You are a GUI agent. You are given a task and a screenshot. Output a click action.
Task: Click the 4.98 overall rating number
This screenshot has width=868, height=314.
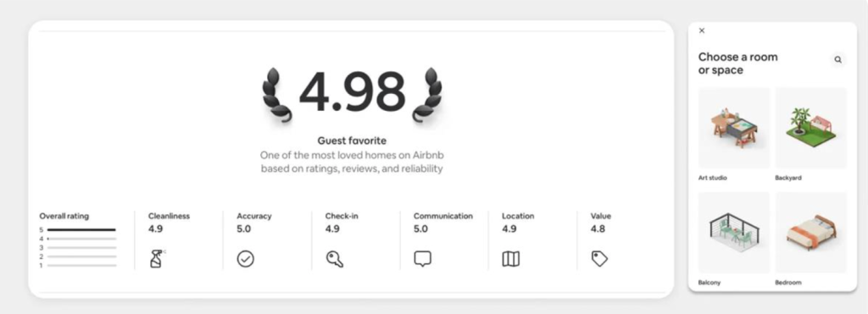(353, 91)
